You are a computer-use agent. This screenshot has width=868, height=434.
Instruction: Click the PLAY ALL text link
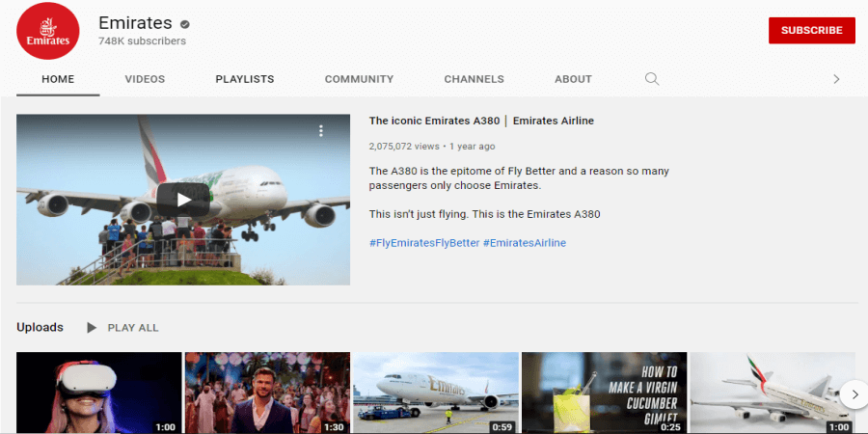click(133, 328)
